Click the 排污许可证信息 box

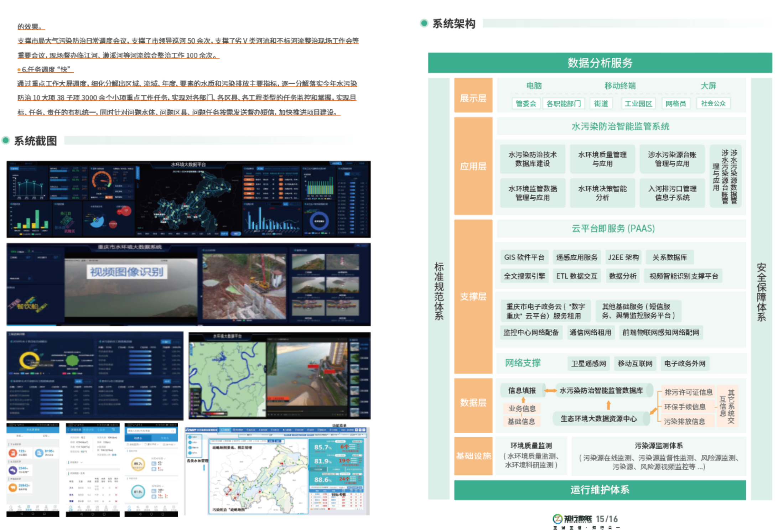coord(688,392)
